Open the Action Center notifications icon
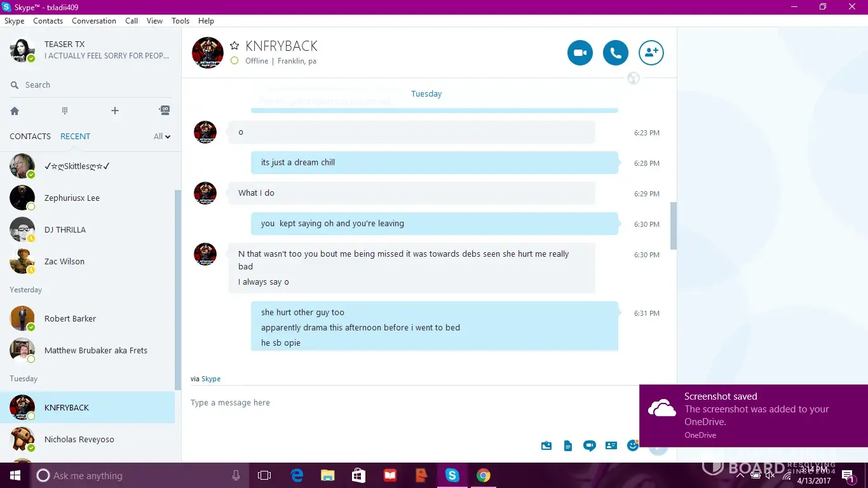 848,475
